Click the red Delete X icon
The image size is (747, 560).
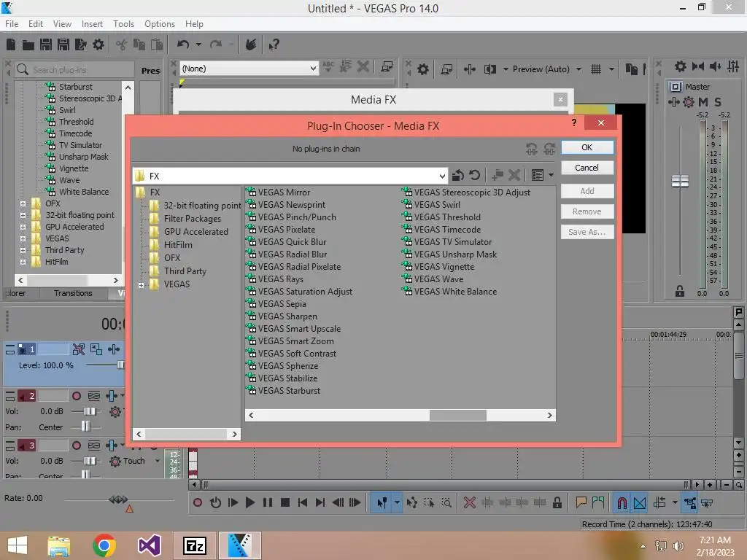pyautogui.click(x=470, y=502)
